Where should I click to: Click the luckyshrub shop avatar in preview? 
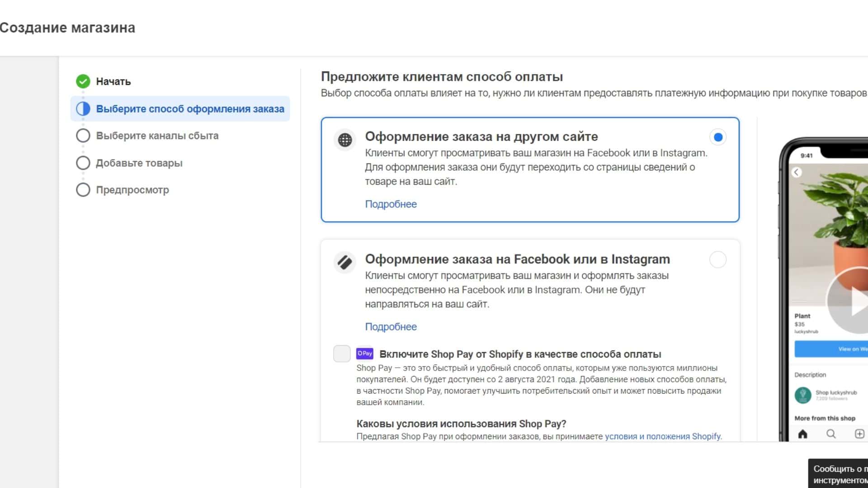click(803, 395)
